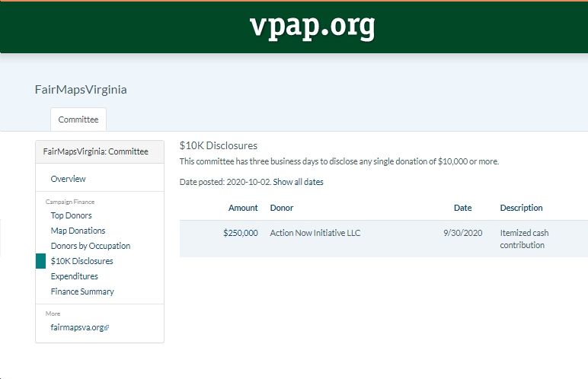Viewport: 588px width, 379px height.
Task: Open donor Action Now Initiative LLC
Action: point(315,233)
